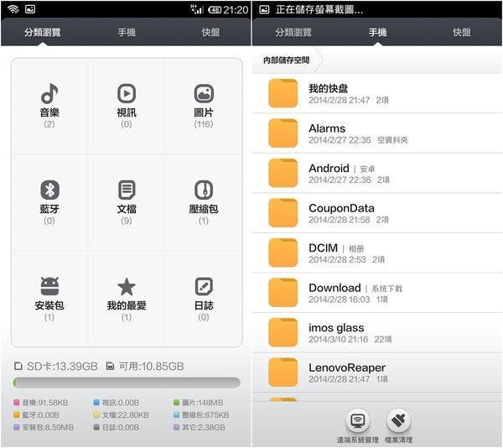The image size is (503, 448).
Task: Tap the 其它:2.38GB legend entry
Action: pos(200,428)
